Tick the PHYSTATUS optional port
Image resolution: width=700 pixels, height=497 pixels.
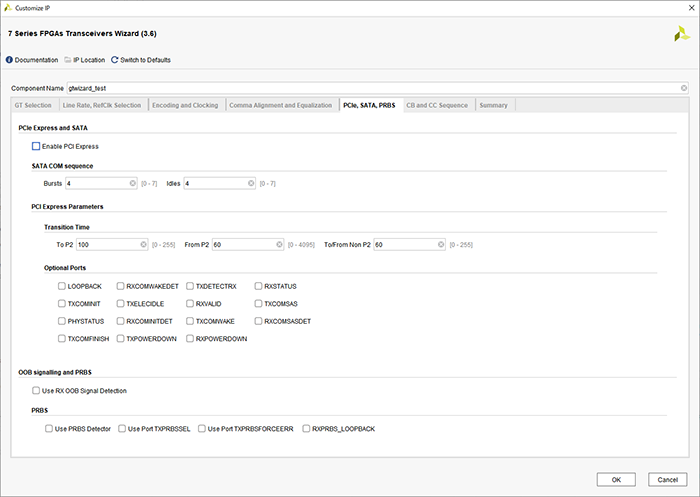click(62, 321)
